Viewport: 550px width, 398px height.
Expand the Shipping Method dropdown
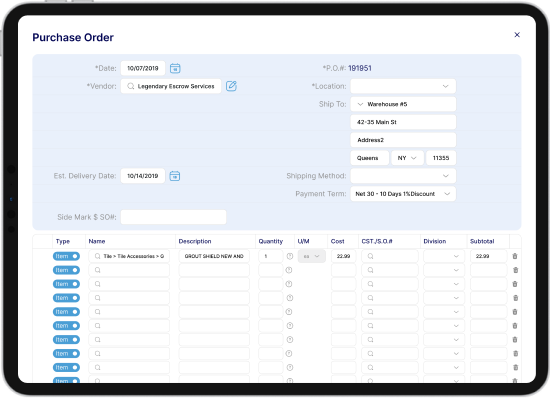point(403,176)
